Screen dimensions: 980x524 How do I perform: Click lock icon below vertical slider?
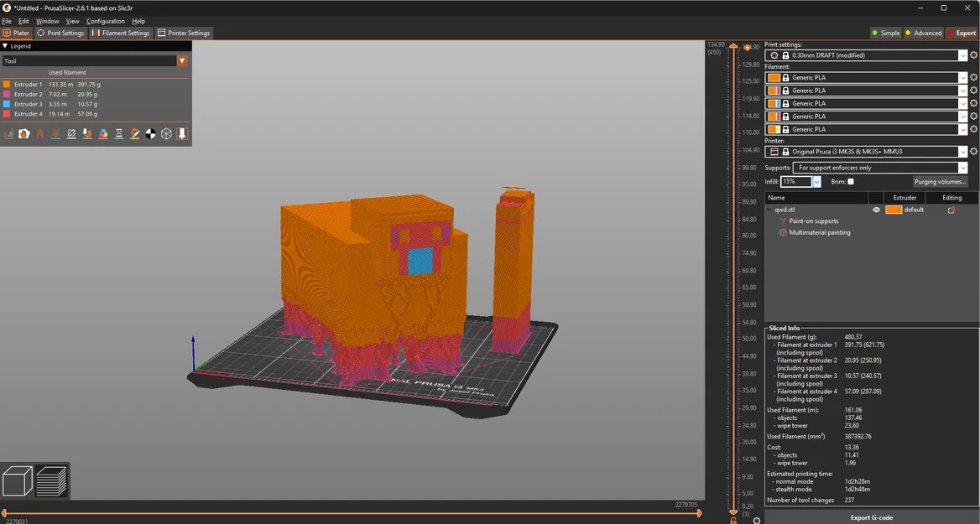[733, 521]
